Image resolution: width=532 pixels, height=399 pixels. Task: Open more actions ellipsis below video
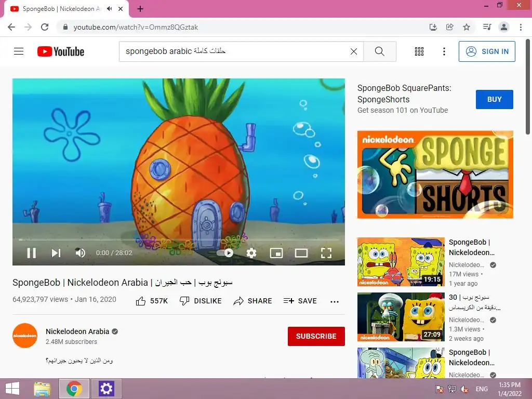point(335,302)
